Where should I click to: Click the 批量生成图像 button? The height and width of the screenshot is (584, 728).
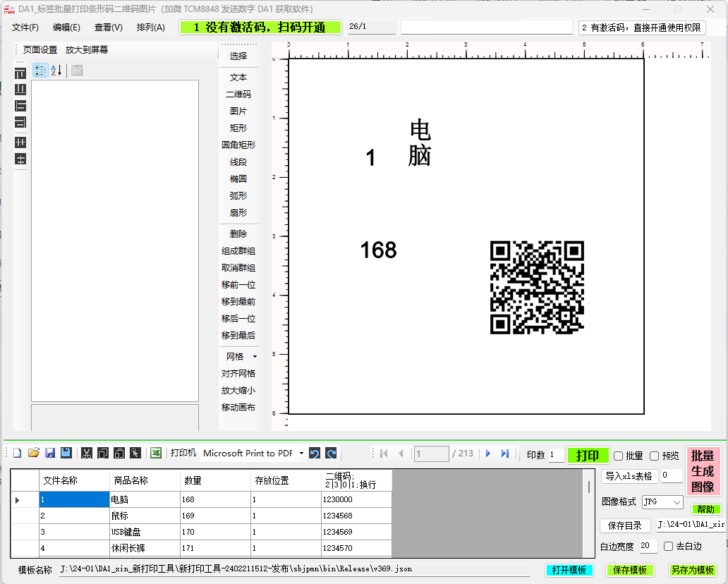pos(703,471)
